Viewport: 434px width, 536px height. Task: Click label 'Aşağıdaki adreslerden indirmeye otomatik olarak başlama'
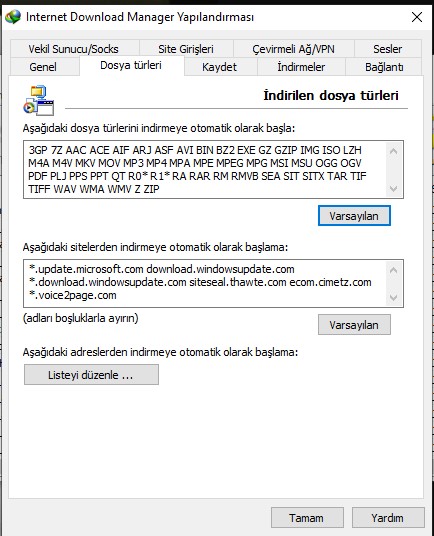coord(161,352)
